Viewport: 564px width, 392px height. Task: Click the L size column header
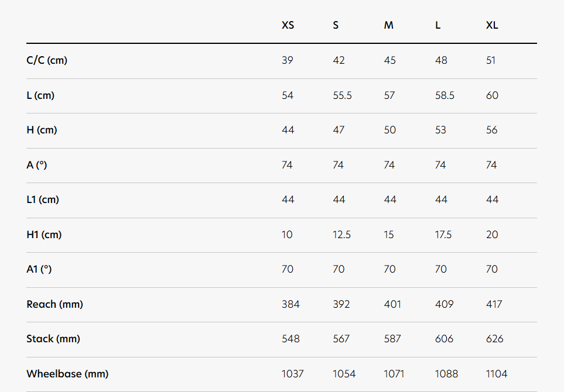pyautogui.click(x=438, y=26)
